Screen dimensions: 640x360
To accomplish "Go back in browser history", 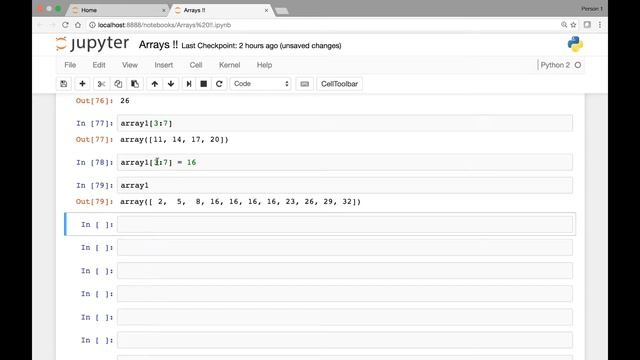I will 40,25.
